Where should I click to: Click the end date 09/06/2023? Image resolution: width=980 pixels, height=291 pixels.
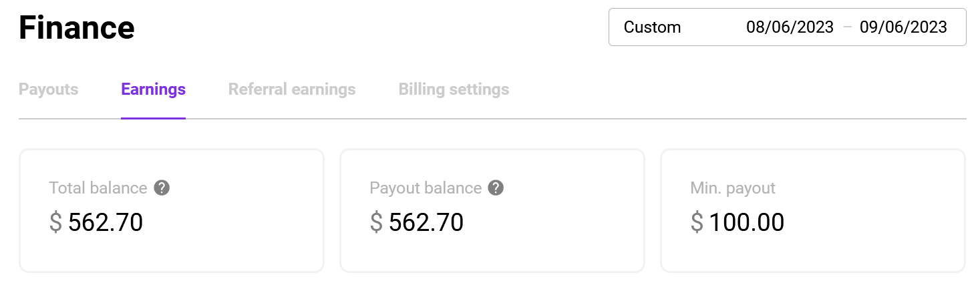pyautogui.click(x=903, y=27)
